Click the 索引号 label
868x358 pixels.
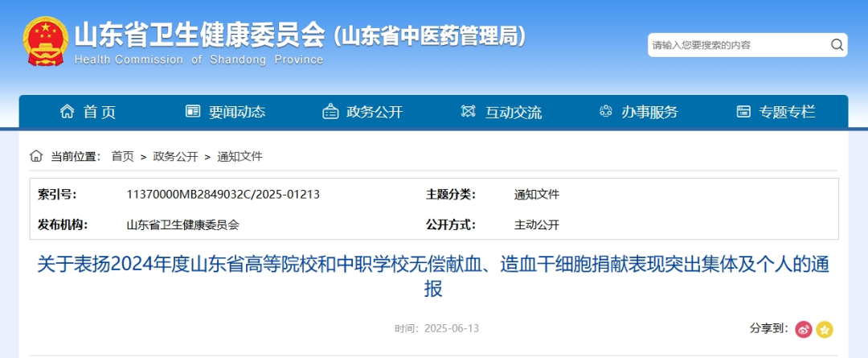[x=57, y=195]
